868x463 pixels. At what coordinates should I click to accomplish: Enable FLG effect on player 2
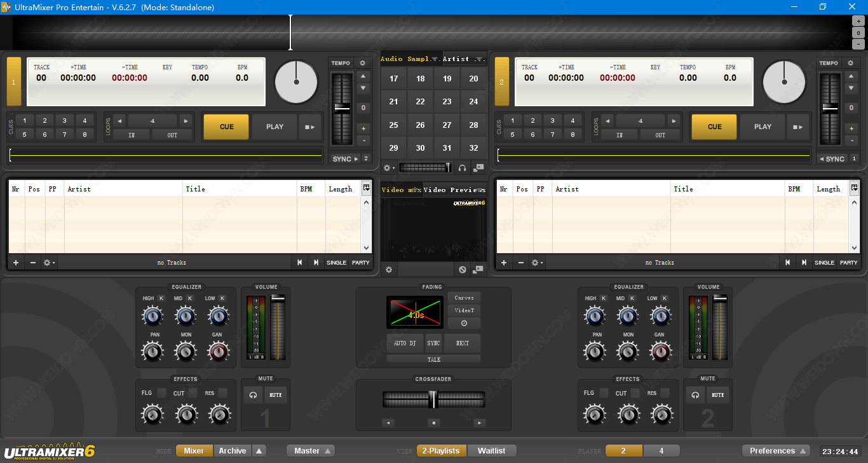(x=604, y=393)
